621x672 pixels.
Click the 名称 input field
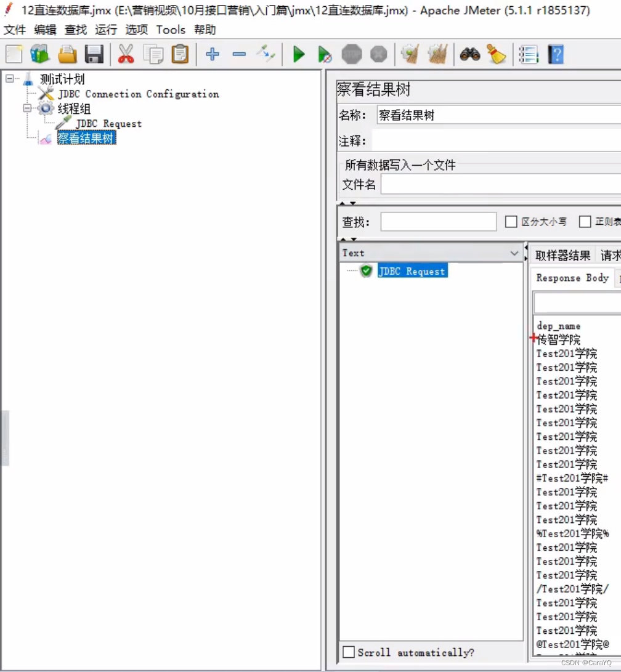tap(499, 115)
